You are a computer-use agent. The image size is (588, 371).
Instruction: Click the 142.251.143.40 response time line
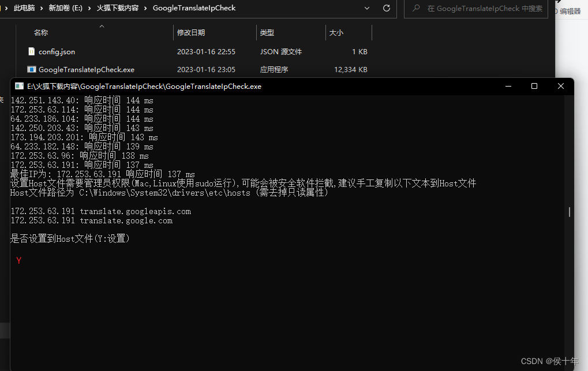click(x=82, y=100)
